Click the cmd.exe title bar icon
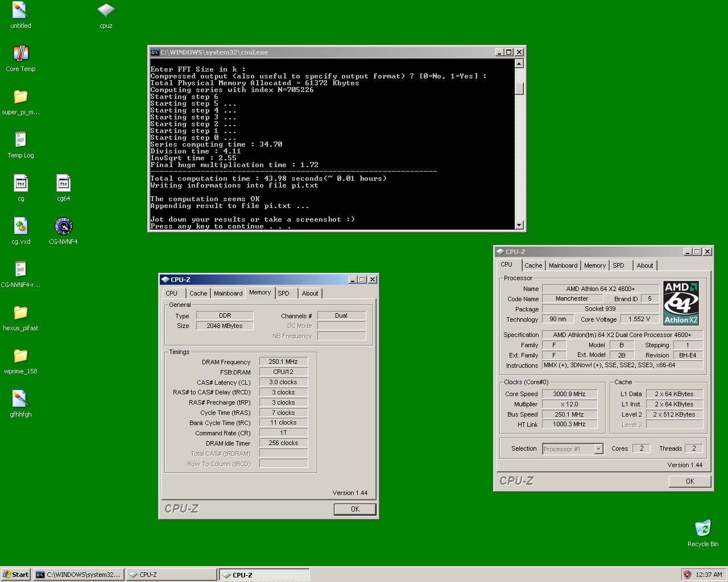The image size is (728, 582). 155,52
